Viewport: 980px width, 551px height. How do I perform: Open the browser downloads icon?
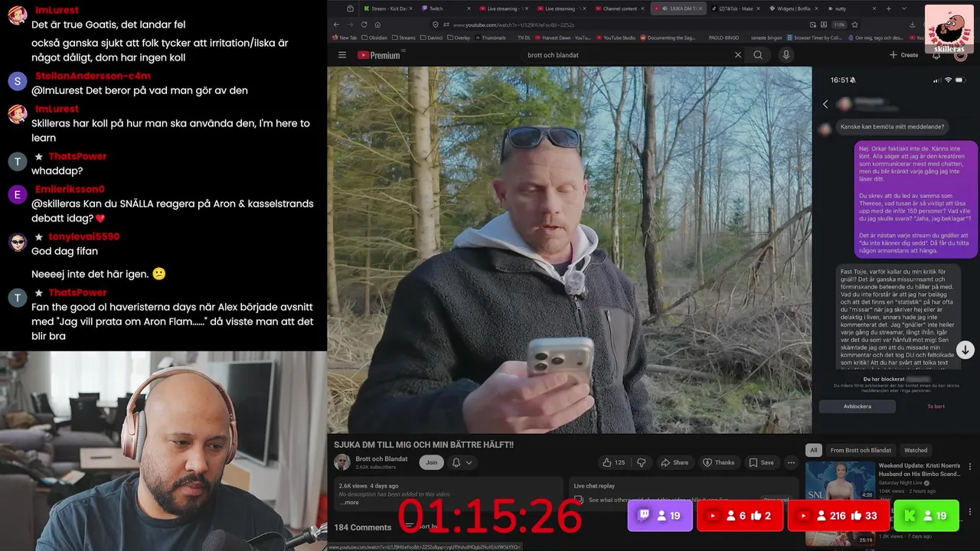click(912, 24)
